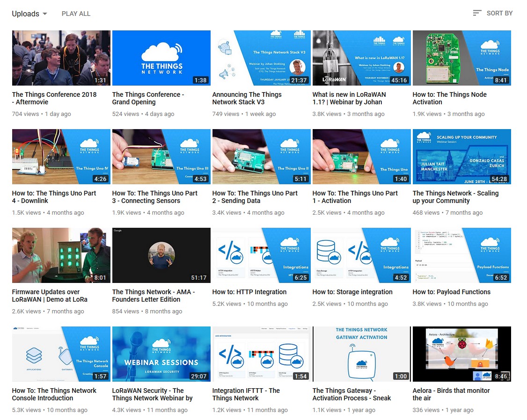Open Scaling up your Community video thumbnail
527x420 pixels.
pos(462,157)
